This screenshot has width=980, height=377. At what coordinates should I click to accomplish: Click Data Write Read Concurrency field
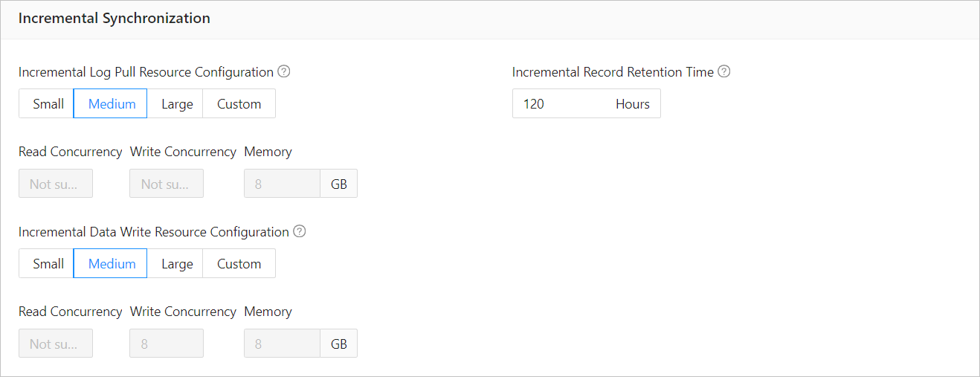(x=56, y=344)
